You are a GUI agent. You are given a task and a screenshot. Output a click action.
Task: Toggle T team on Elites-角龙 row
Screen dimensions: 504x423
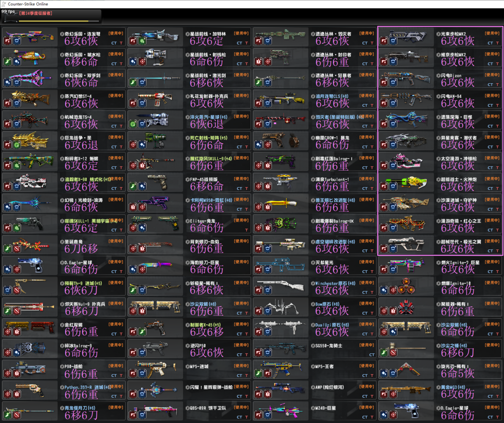click(x=246, y=230)
